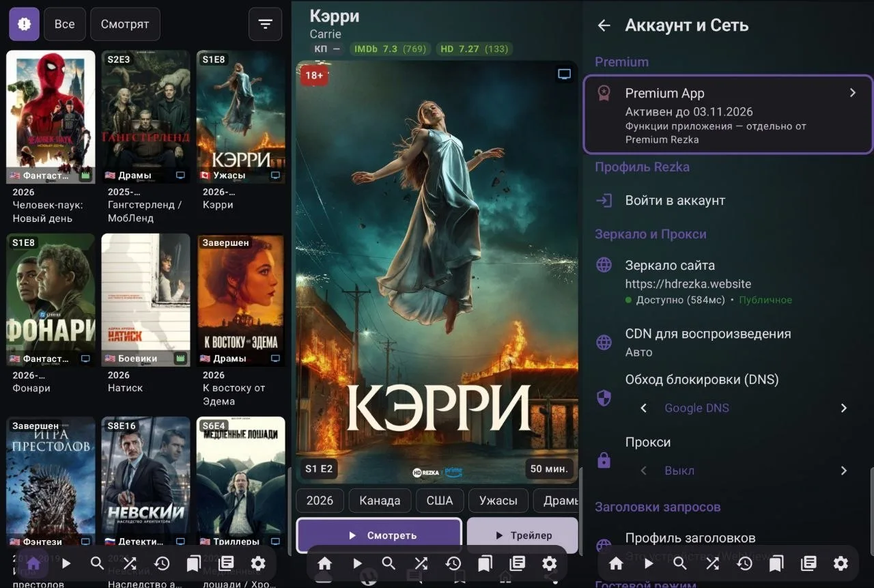The image size is (874, 588).
Task: Tap Settings gear in Кэрри panel nav bar
Action: tap(550, 564)
